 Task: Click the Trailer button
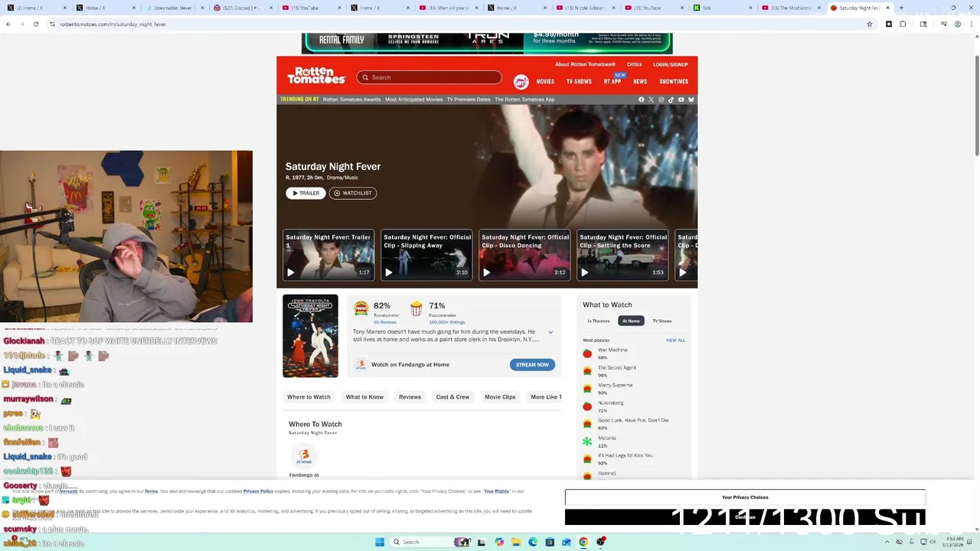pyautogui.click(x=305, y=193)
